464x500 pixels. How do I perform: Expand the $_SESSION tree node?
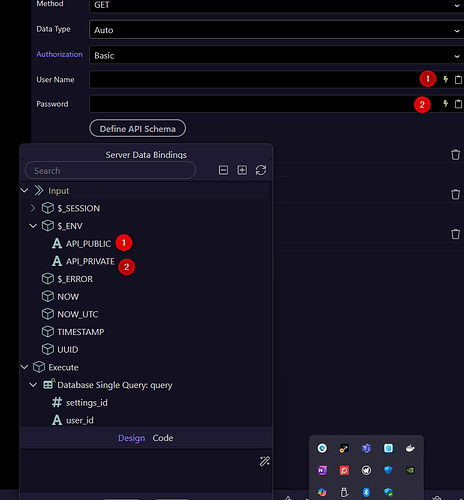coord(33,208)
